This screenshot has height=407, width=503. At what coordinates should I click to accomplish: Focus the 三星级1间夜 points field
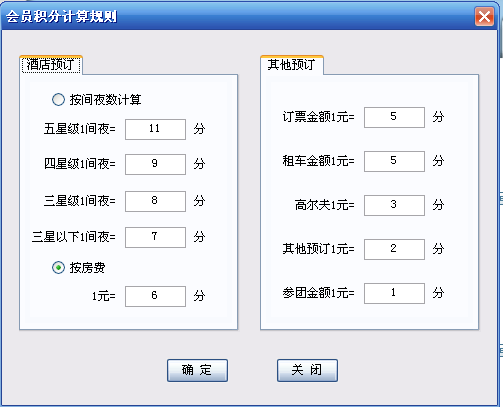click(155, 201)
